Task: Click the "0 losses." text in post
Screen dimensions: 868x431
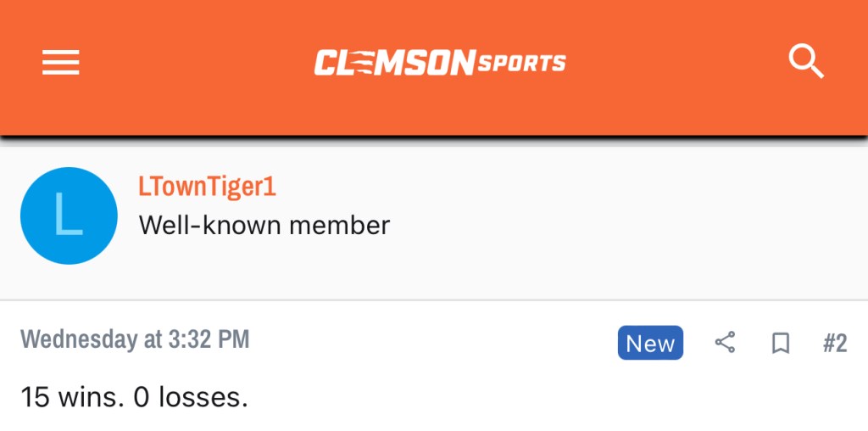Action: point(191,397)
